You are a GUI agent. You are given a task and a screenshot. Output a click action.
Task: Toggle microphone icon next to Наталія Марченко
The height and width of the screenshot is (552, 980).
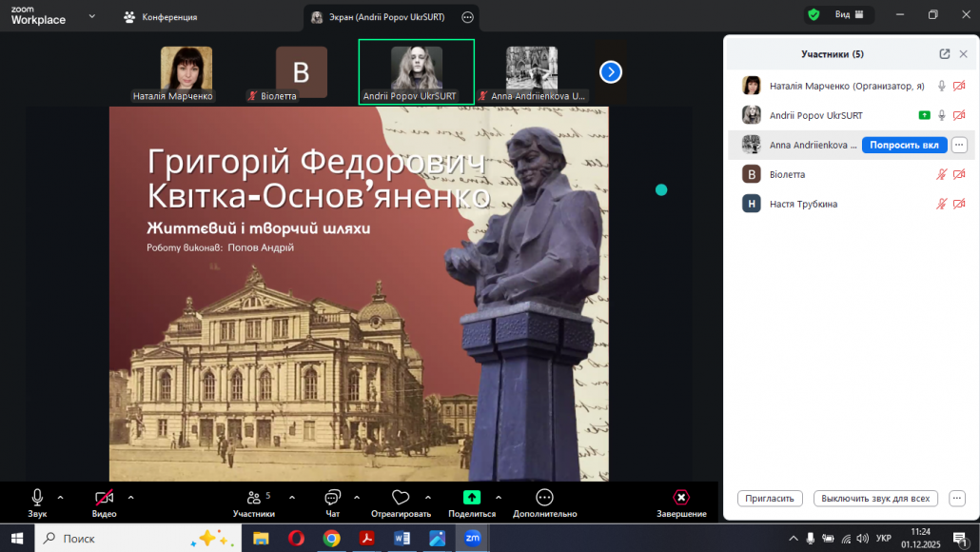click(941, 85)
